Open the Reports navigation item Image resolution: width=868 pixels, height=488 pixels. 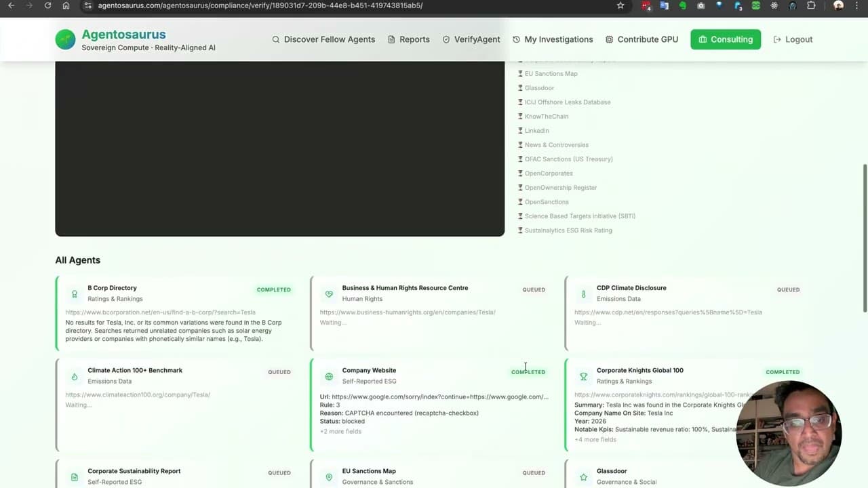coord(408,39)
